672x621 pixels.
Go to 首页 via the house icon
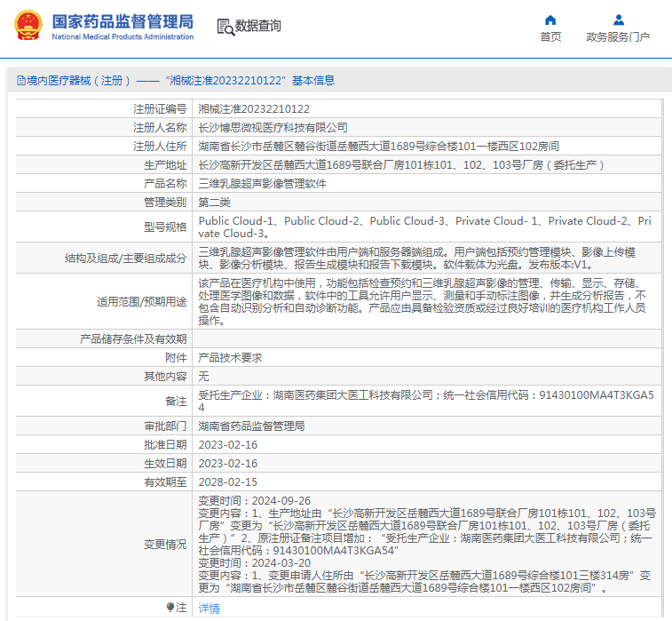pyautogui.click(x=550, y=20)
